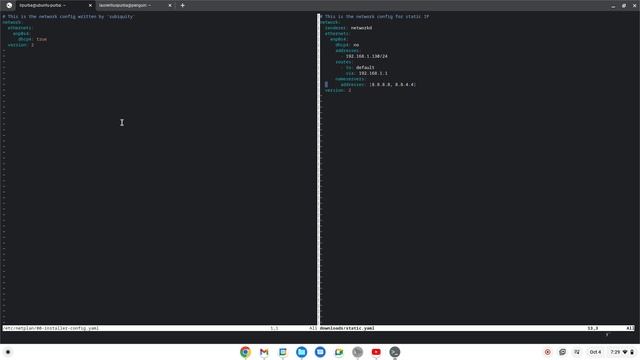Click the vertical split bar between vim panes

pos(318,169)
